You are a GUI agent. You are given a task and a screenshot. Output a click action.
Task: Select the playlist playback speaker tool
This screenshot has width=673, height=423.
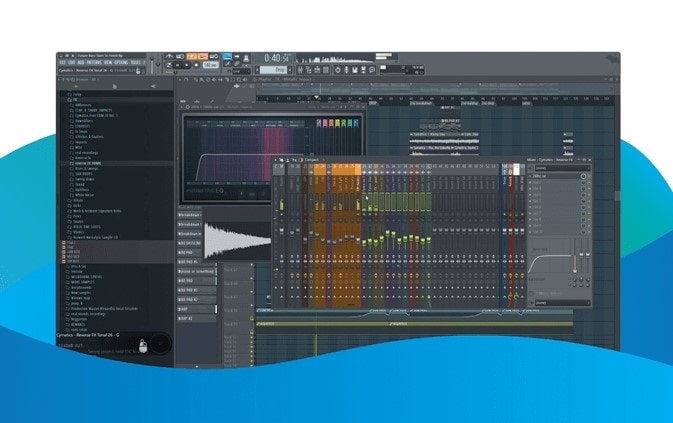[245, 79]
